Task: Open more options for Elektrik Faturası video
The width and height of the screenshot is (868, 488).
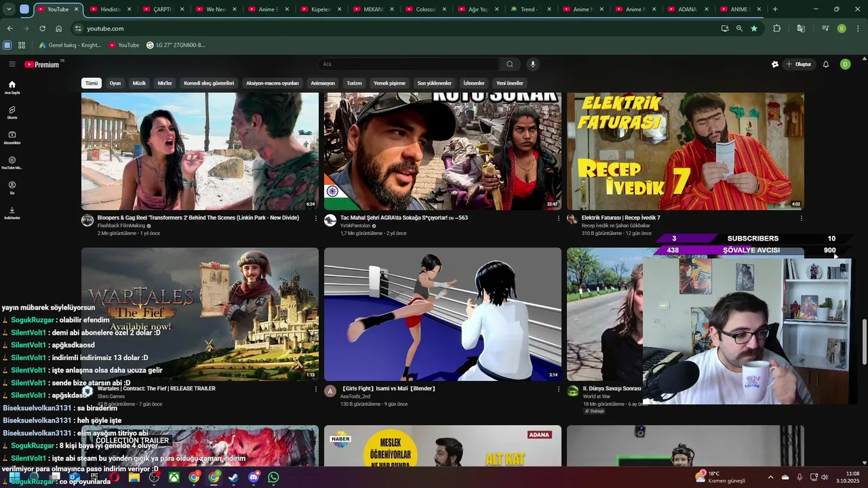Action: (802, 218)
